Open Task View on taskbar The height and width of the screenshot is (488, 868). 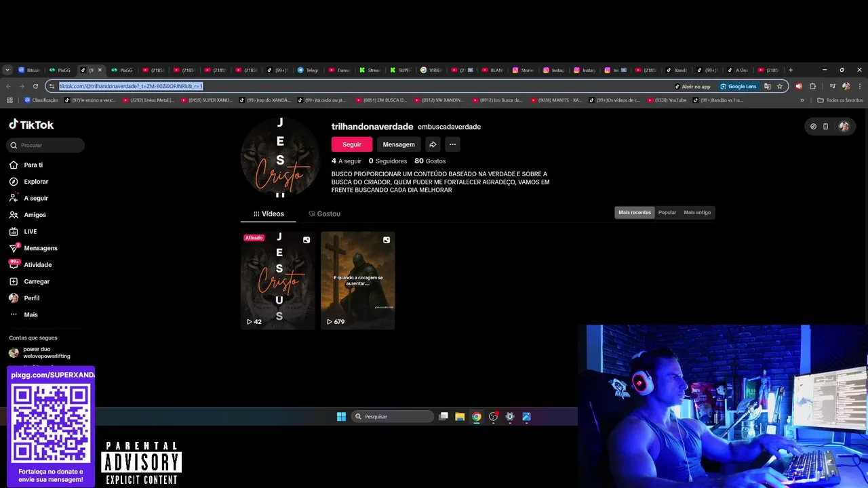click(x=443, y=417)
